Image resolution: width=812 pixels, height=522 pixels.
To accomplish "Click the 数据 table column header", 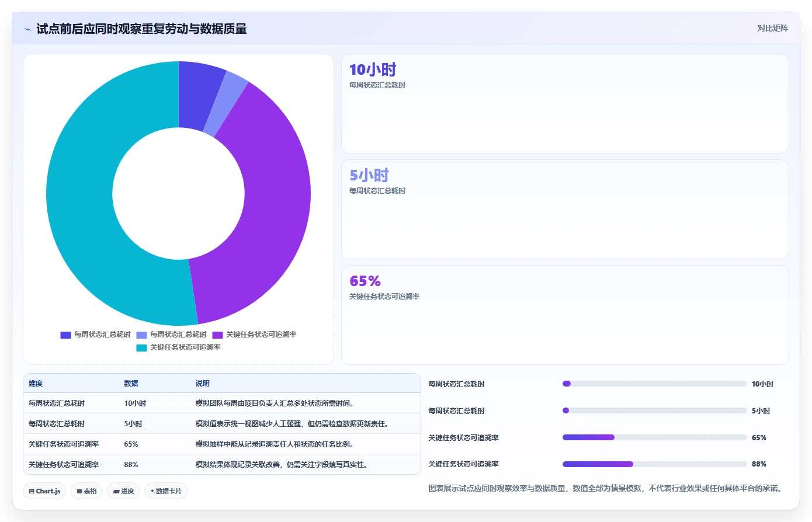I will (x=131, y=384).
